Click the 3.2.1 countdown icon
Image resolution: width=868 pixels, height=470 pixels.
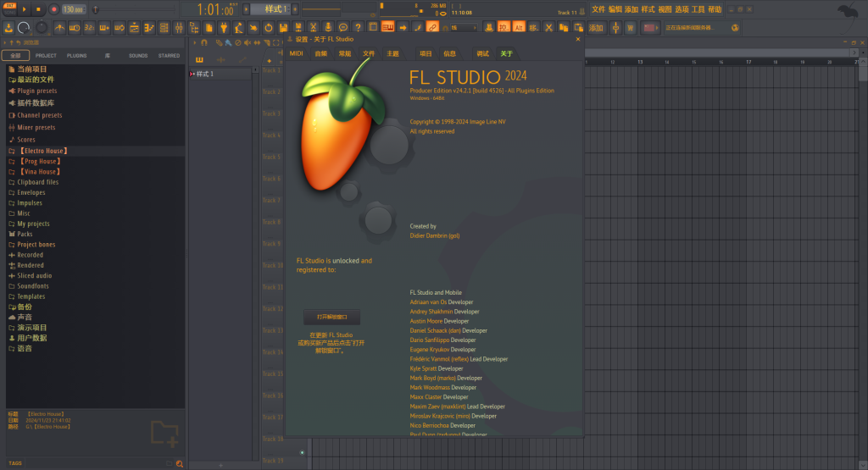pos(90,28)
